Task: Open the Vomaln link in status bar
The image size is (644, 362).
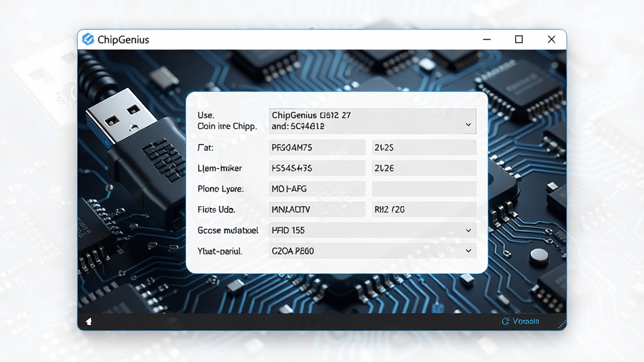Action: click(x=526, y=321)
